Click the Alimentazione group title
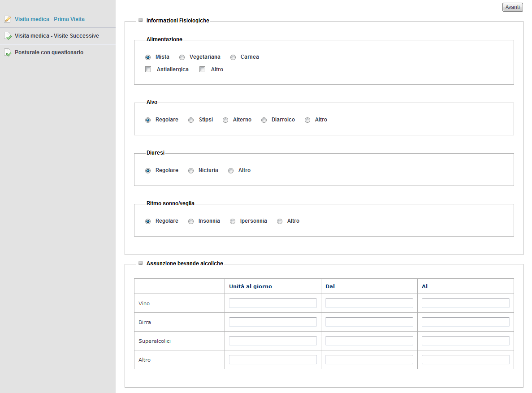This screenshot has width=532, height=393. [x=164, y=39]
